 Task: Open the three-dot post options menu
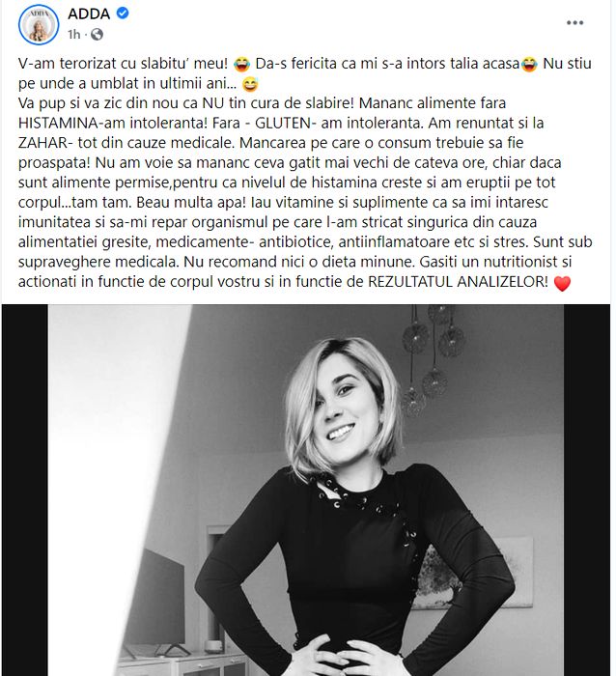click(x=574, y=23)
